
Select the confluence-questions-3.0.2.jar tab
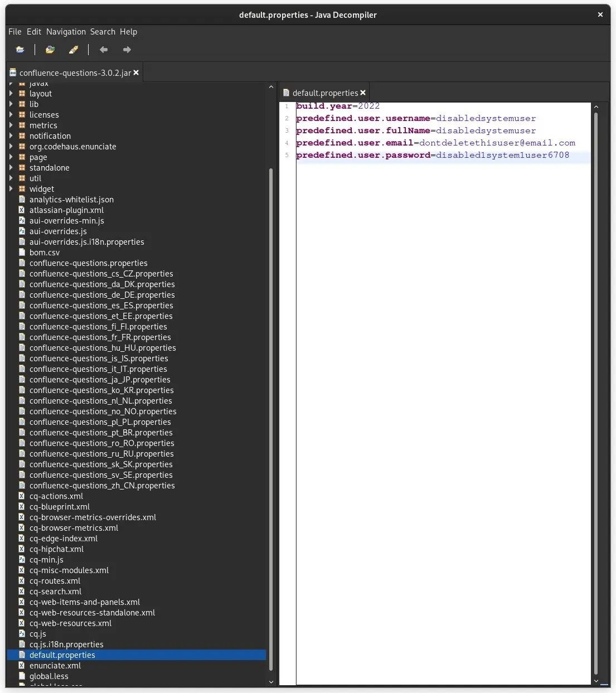click(x=75, y=73)
